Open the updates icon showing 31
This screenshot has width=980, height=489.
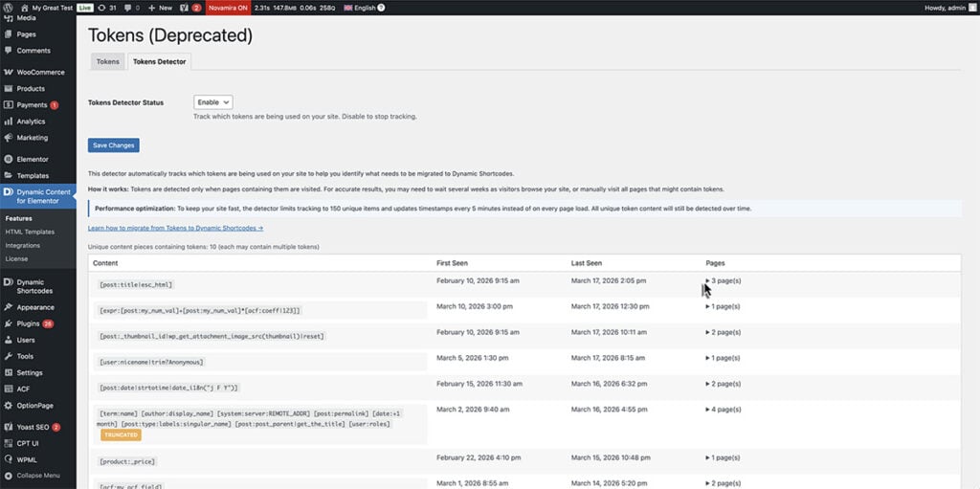coord(106,7)
